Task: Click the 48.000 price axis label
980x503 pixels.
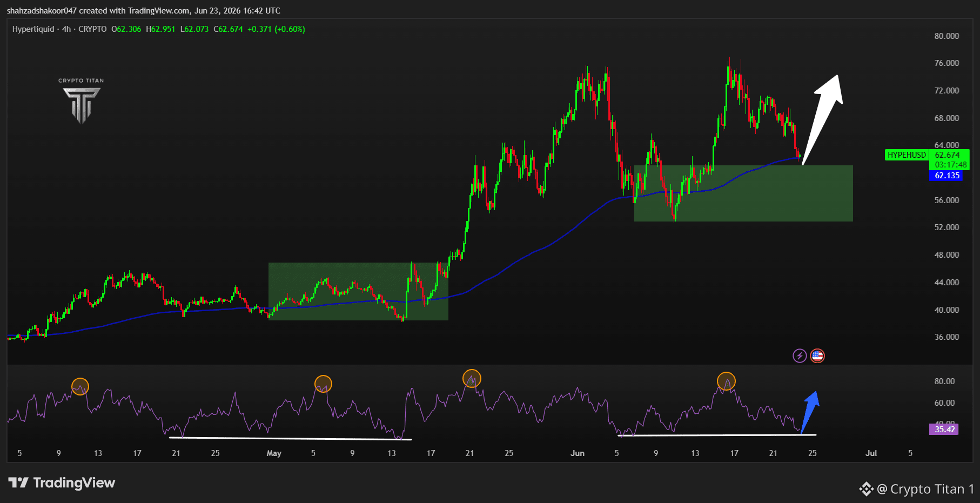Action: tap(947, 255)
